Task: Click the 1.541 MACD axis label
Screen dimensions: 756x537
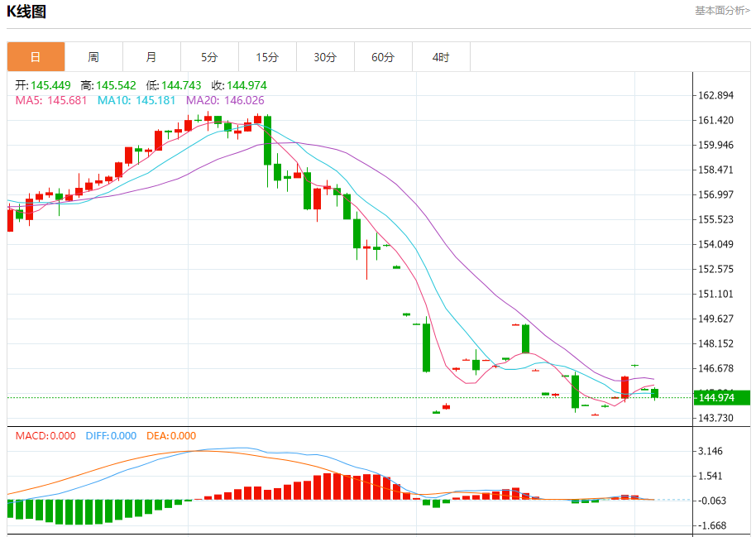Action: pos(711,477)
